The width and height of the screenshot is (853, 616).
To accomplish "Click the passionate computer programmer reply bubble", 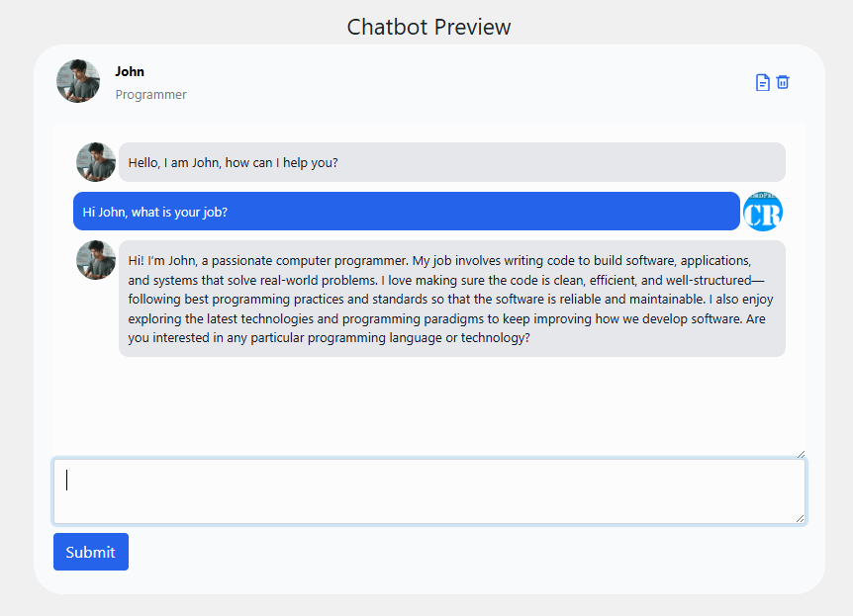I will click(452, 299).
